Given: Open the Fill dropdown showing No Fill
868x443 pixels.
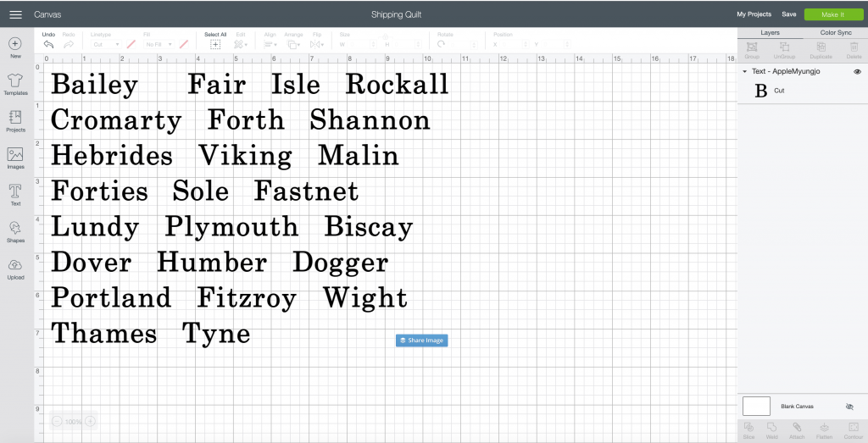Looking at the screenshot, I should (159, 44).
